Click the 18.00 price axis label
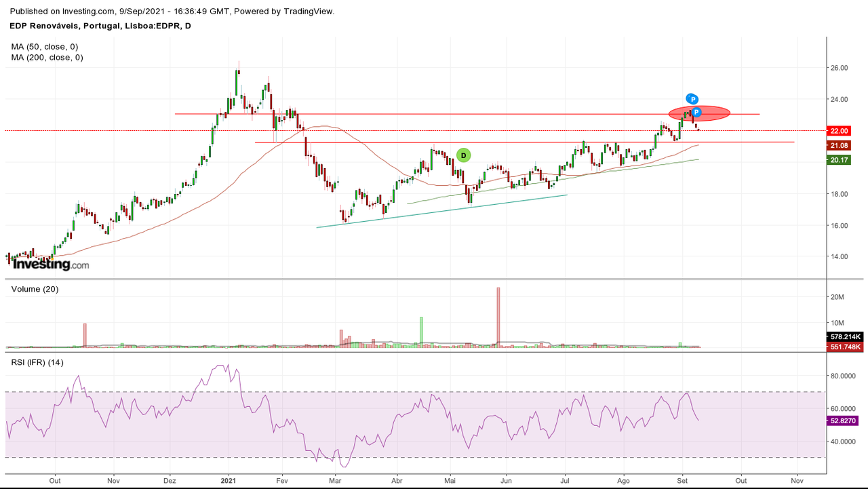Screen dimensions: 868x489 pyautogui.click(x=839, y=194)
